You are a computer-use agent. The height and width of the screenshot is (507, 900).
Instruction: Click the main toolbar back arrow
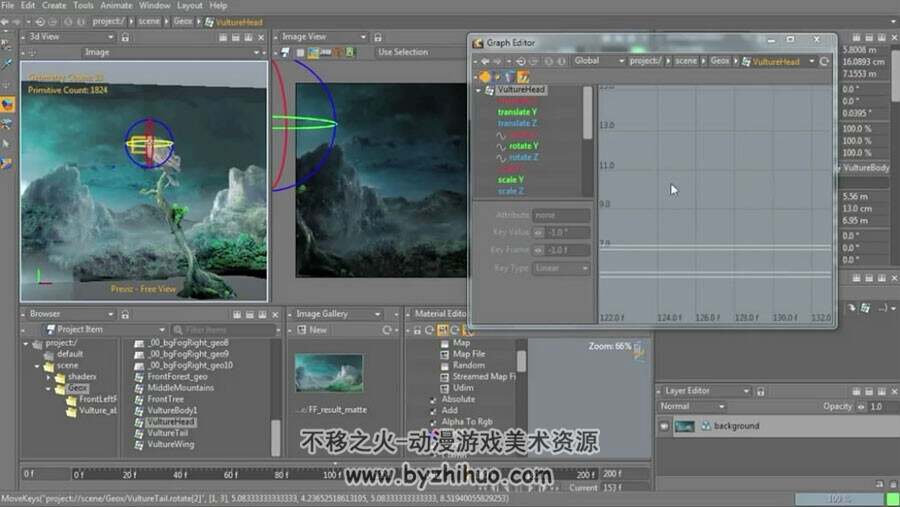tap(5, 22)
